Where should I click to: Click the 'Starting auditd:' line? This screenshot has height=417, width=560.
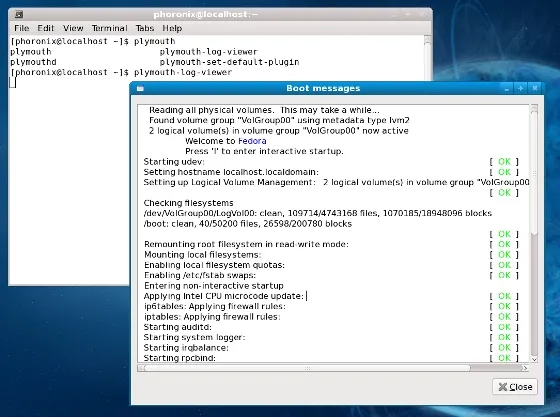click(x=178, y=327)
